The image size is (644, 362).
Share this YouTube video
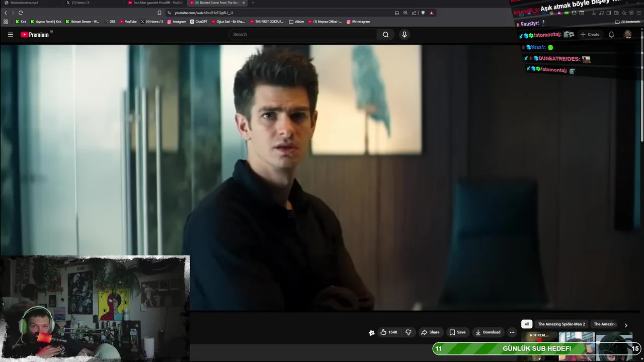[430, 332]
